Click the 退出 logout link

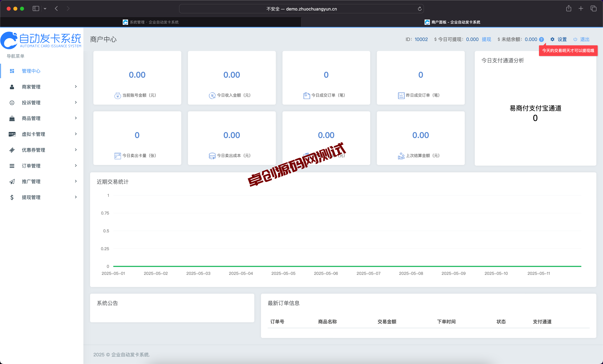tap(585, 39)
